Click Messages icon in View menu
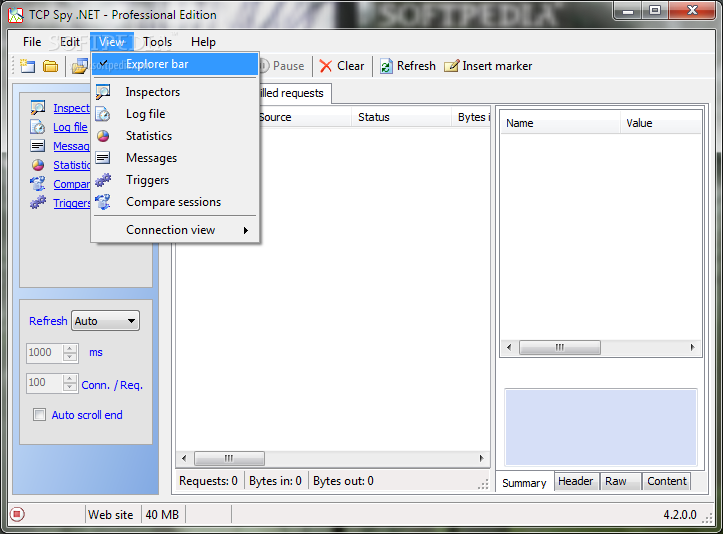The width and height of the screenshot is (723, 534). 103,158
